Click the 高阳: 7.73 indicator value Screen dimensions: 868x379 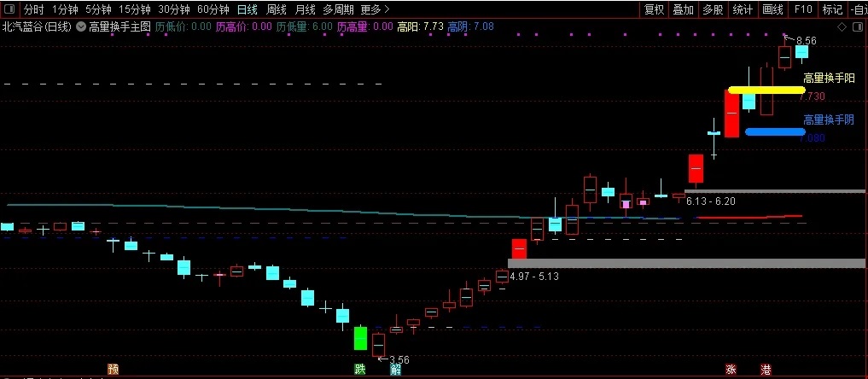420,26
